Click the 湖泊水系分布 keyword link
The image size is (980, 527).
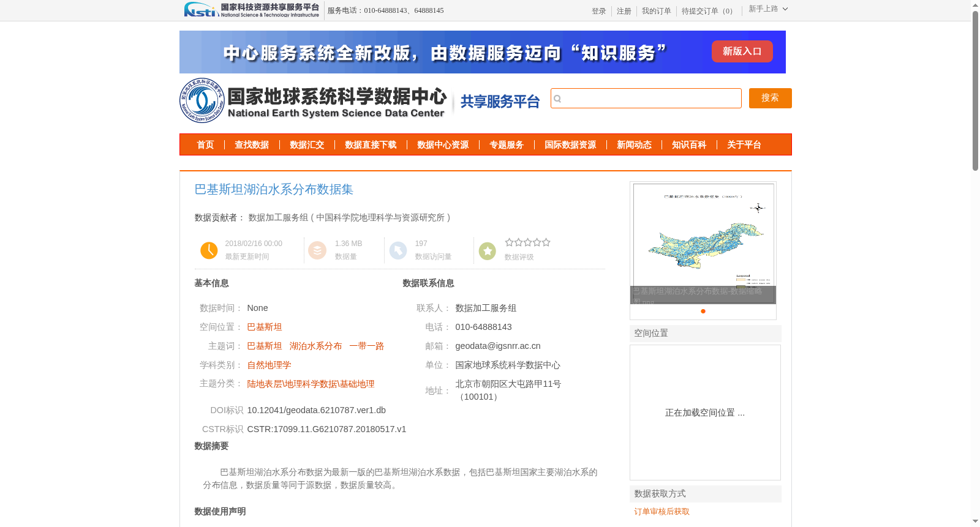click(315, 346)
